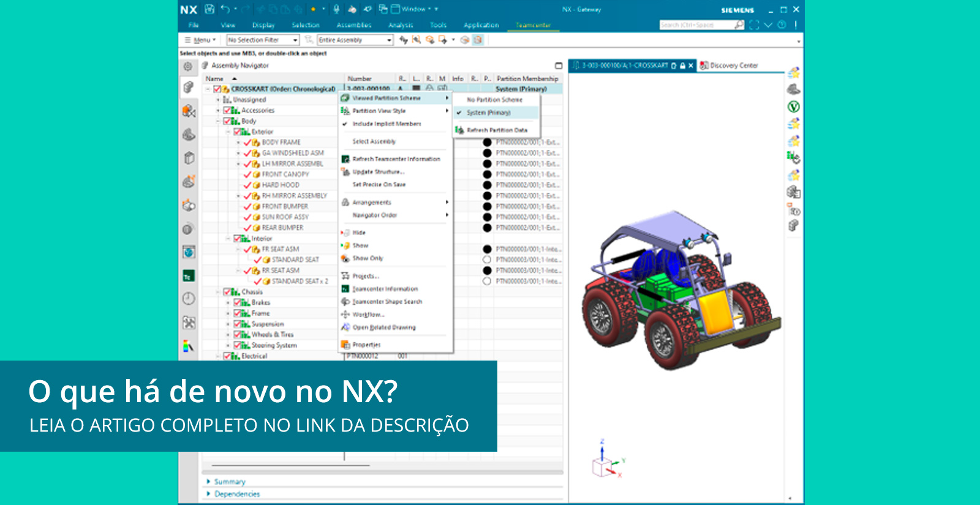
Task: Open the Assemblies menu
Action: [353, 25]
